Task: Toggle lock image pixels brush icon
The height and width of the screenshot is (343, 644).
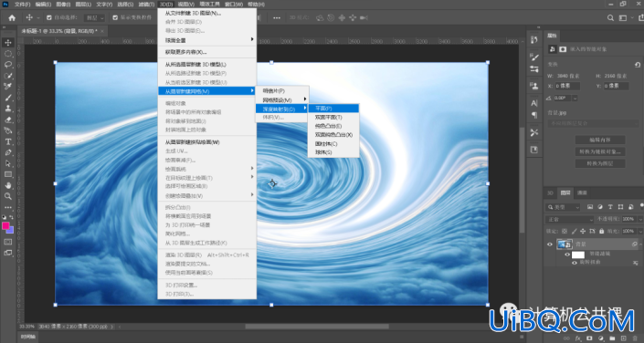Action: pos(575,232)
